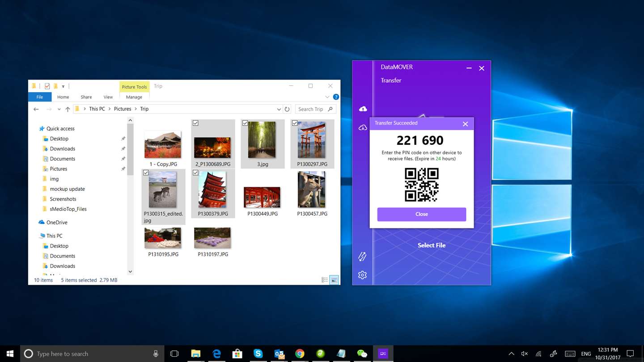
Task: Select the P1300449.JPG thumbnail
Action: pyautogui.click(x=262, y=197)
